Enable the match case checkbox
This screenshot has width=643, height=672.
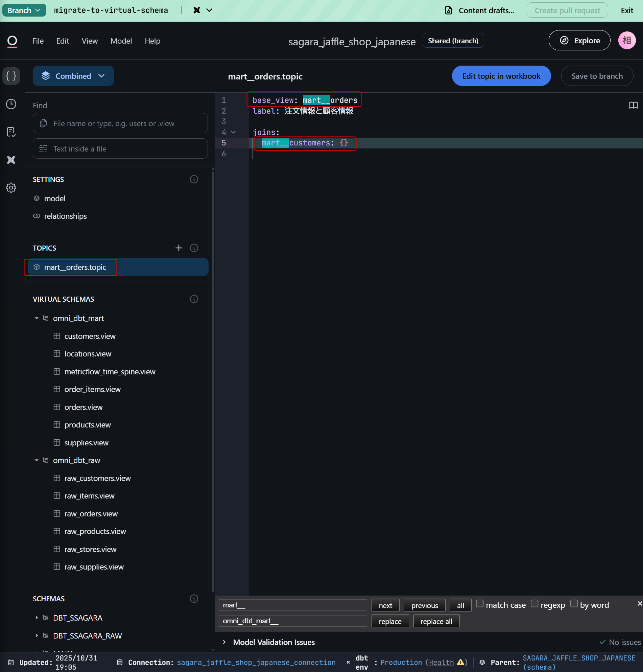pos(479,603)
